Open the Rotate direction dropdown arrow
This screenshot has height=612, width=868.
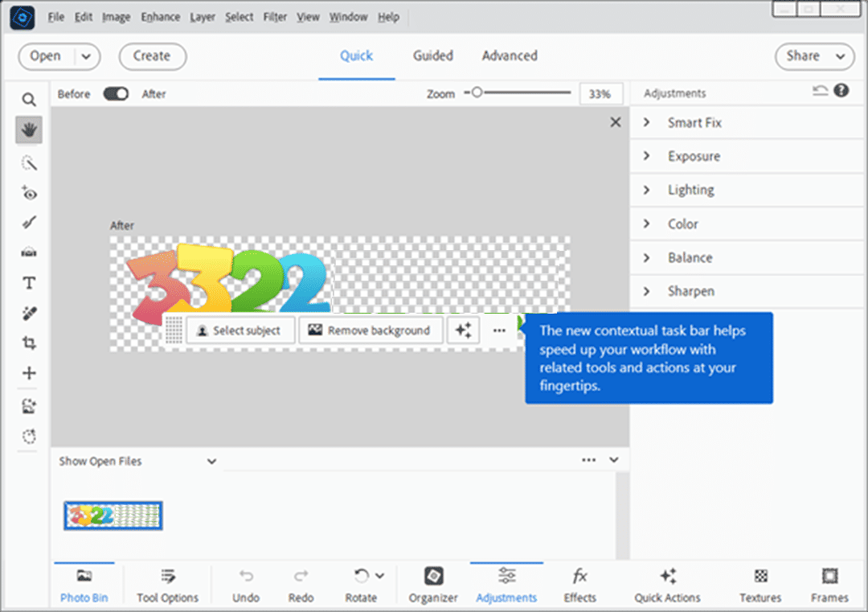(x=379, y=576)
